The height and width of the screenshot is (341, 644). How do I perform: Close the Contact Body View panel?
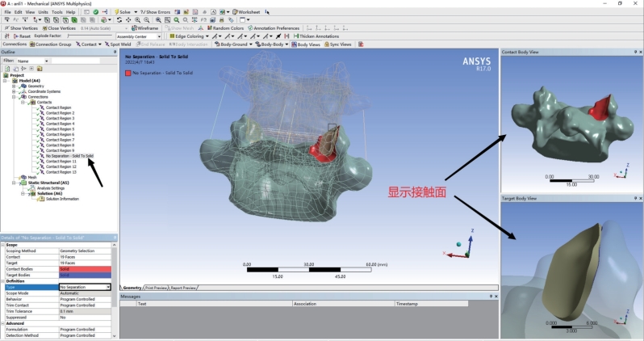[x=641, y=53]
